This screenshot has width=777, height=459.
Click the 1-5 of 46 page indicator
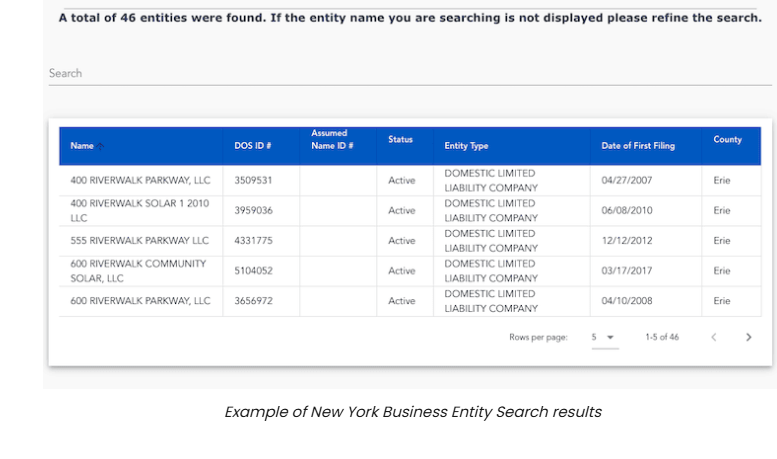point(661,337)
